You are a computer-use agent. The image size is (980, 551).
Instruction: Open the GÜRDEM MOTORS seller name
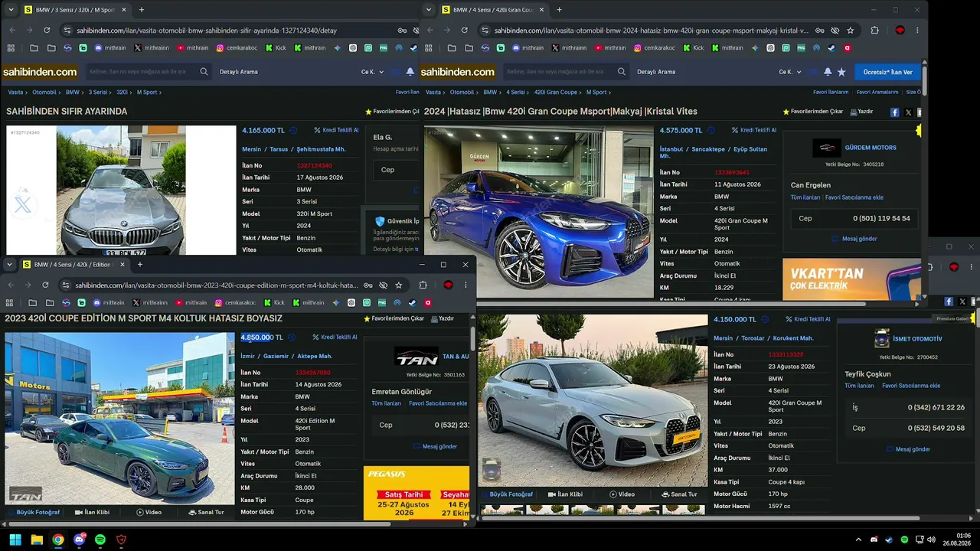(871, 148)
